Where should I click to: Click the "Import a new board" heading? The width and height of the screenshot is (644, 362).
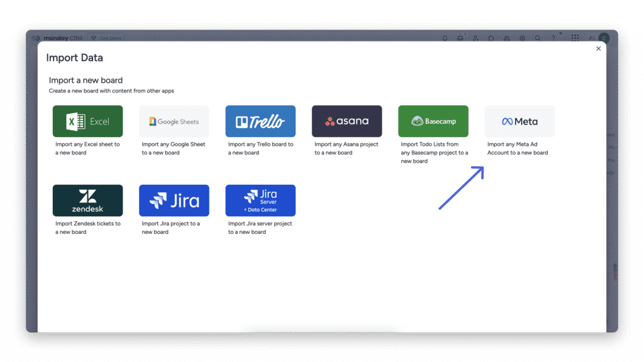coord(86,80)
